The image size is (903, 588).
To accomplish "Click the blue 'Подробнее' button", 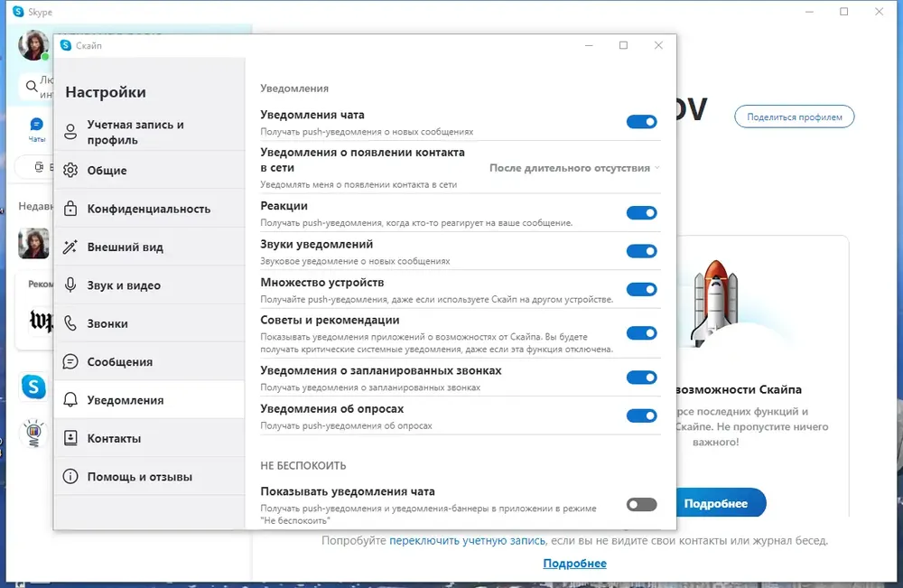I will click(720, 503).
